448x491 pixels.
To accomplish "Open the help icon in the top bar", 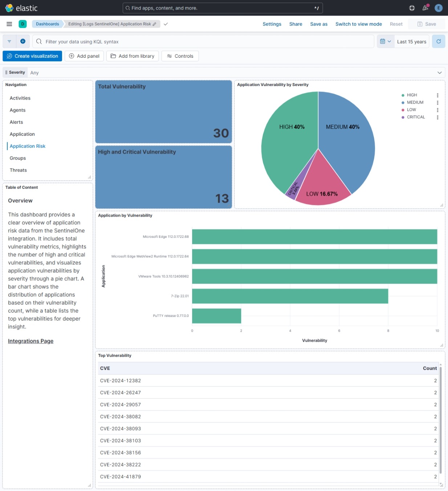I will [411, 8].
